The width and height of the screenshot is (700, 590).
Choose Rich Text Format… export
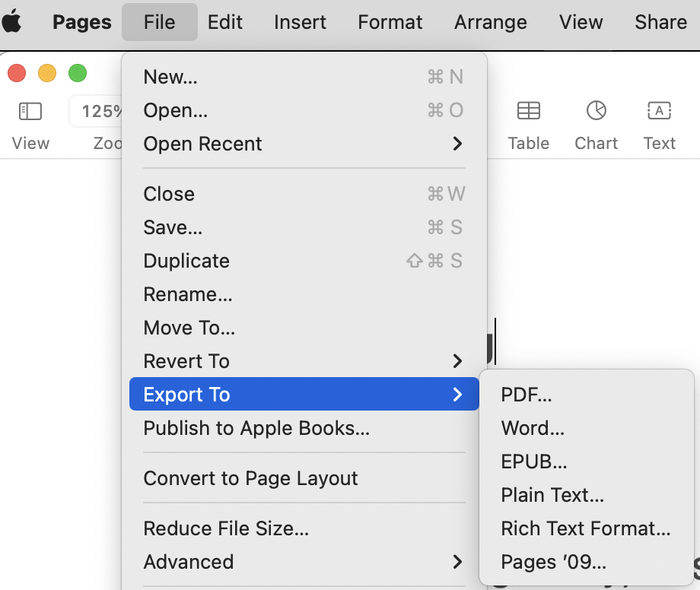(x=586, y=528)
